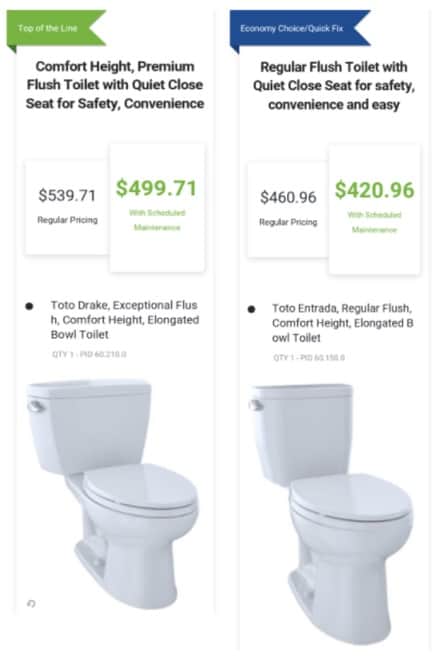The height and width of the screenshot is (668, 441).
Task: Click the QTY 1 PID line under Drake
Action: click(x=89, y=354)
